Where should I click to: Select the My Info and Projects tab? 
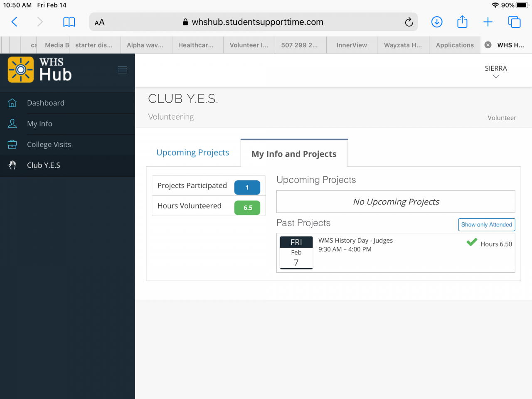click(x=294, y=154)
